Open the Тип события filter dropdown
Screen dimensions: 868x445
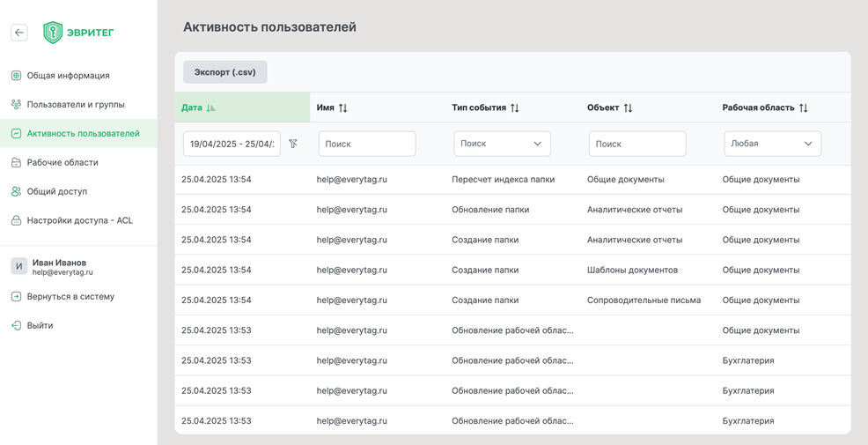pos(502,144)
